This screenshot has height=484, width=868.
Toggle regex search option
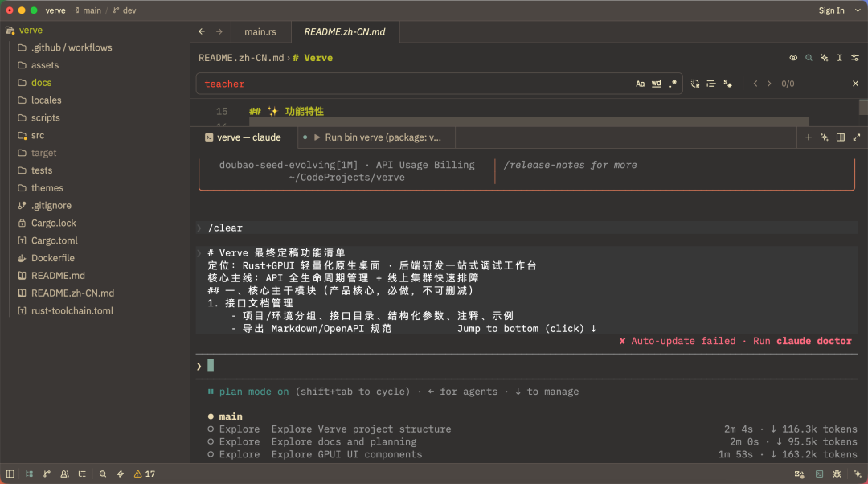[x=673, y=84]
